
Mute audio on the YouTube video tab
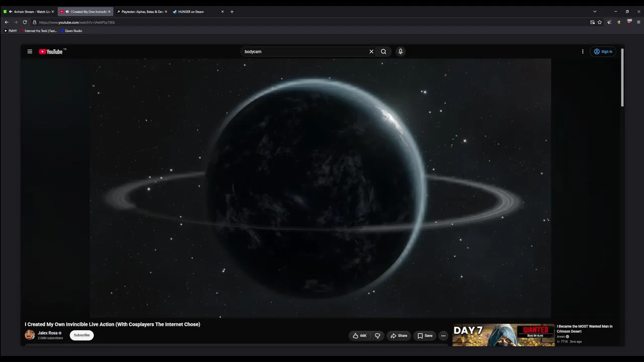67,12
